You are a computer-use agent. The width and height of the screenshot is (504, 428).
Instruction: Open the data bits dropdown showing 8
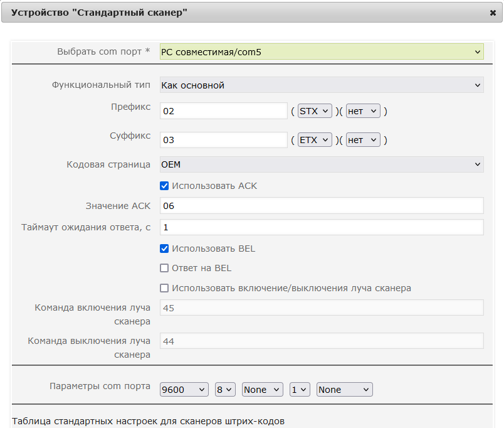225,389
